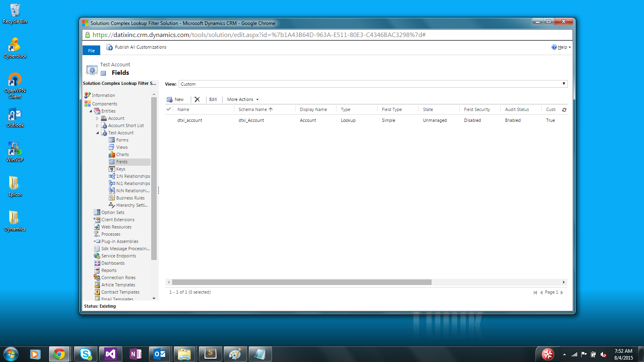Click the horizontal scrollbar thumb in grid

pos(302,282)
